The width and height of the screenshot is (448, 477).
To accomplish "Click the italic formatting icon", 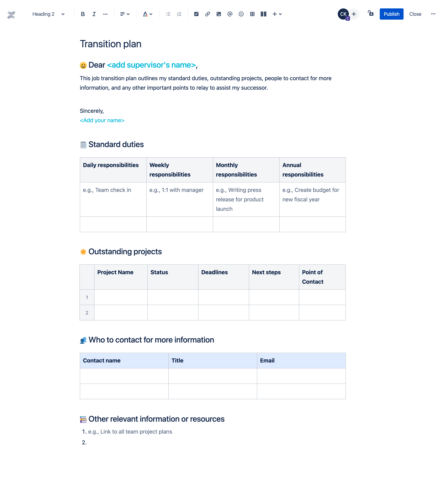I will (x=93, y=14).
